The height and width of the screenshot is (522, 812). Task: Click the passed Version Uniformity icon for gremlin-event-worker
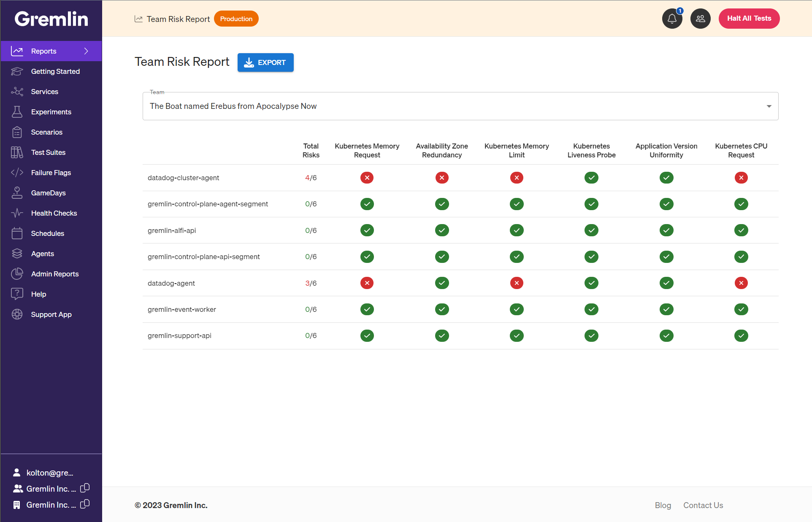[666, 309]
